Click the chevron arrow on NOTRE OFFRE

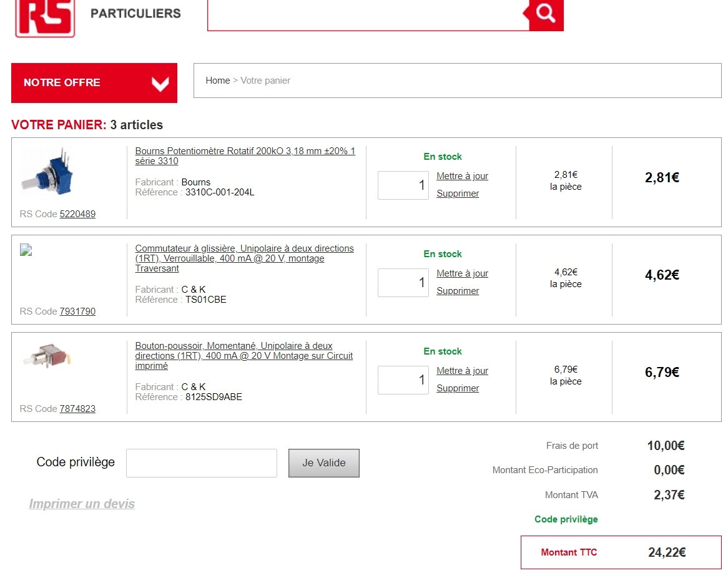(160, 84)
